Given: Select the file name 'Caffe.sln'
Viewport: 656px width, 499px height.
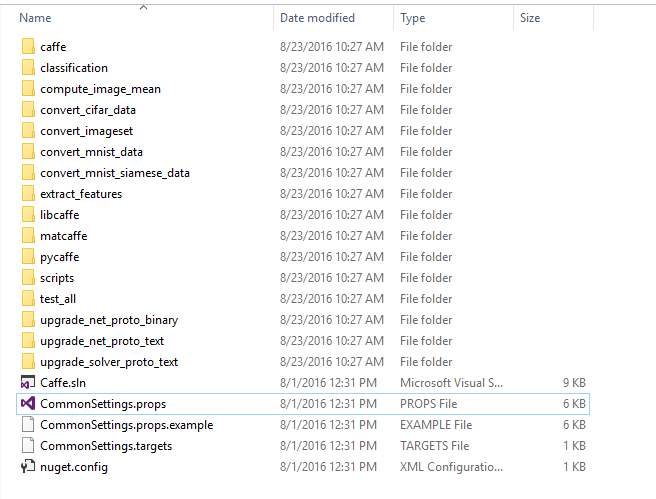Looking at the screenshot, I should pyautogui.click(x=63, y=382).
